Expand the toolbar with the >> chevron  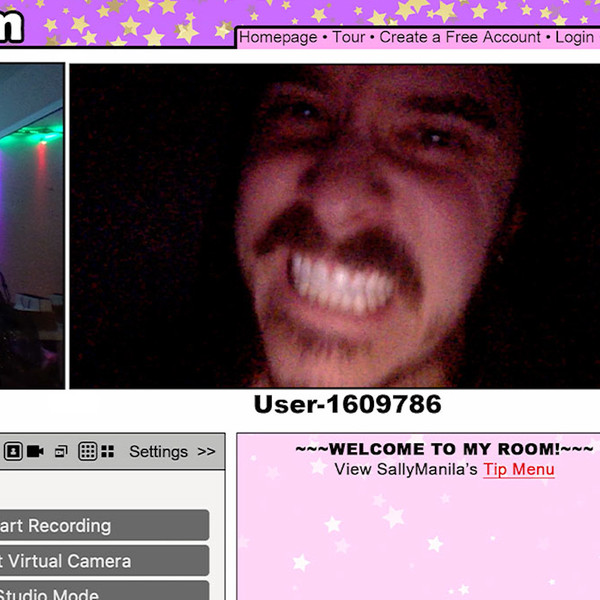tap(206, 452)
